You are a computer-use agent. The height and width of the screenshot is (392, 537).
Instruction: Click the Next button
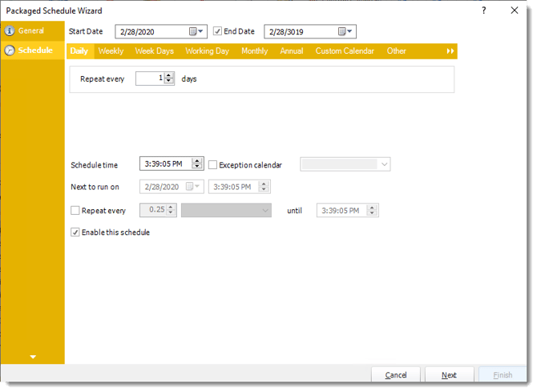point(449,374)
